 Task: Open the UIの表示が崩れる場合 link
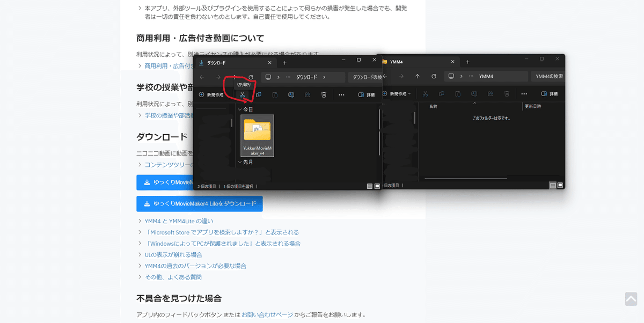[x=173, y=255]
